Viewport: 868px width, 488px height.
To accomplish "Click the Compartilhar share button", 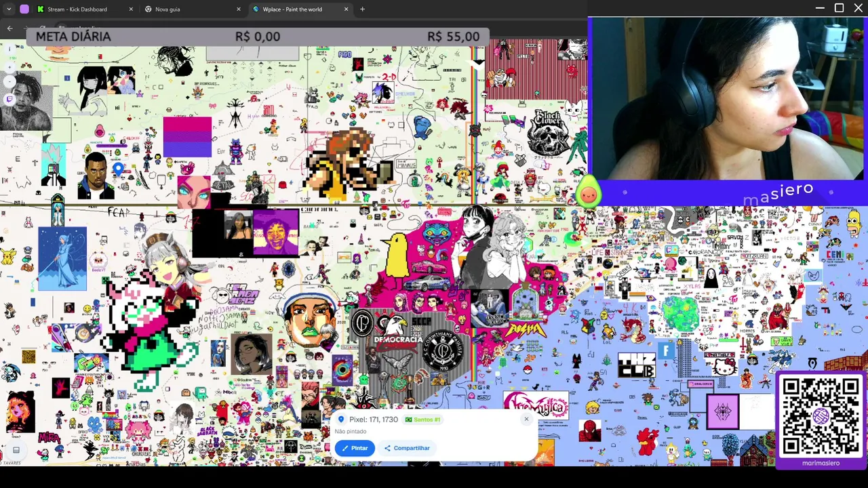I will [x=407, y=448].
